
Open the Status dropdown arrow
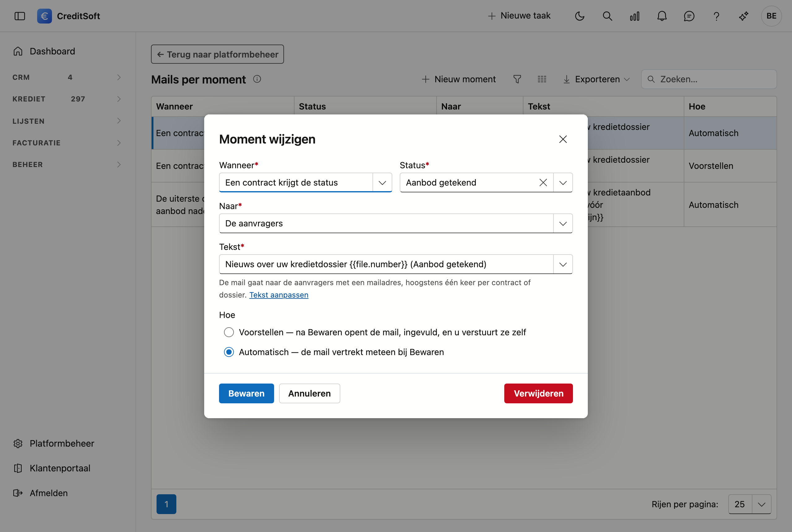[563, 182]
